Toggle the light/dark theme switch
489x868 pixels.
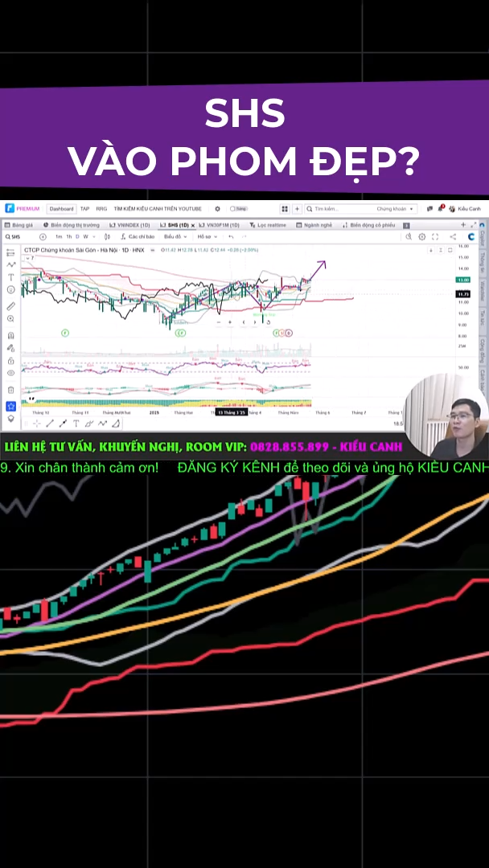click(x=237, y=209)
